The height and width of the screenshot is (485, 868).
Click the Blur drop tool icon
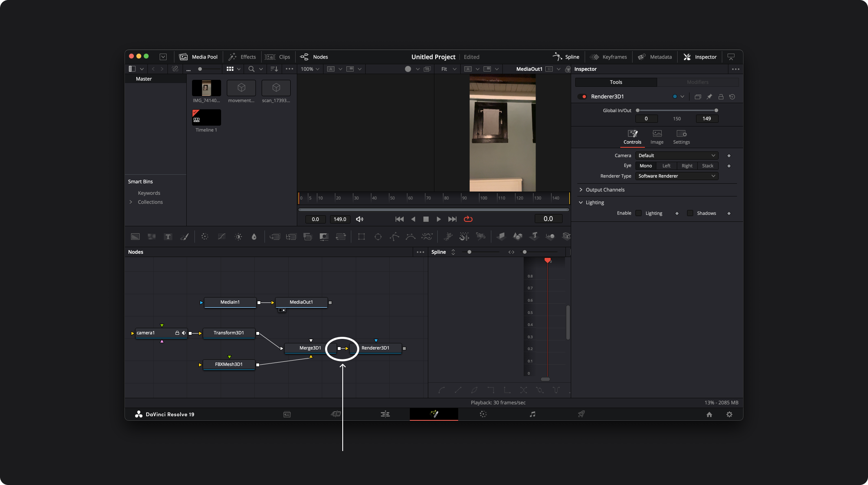(254, 237)
